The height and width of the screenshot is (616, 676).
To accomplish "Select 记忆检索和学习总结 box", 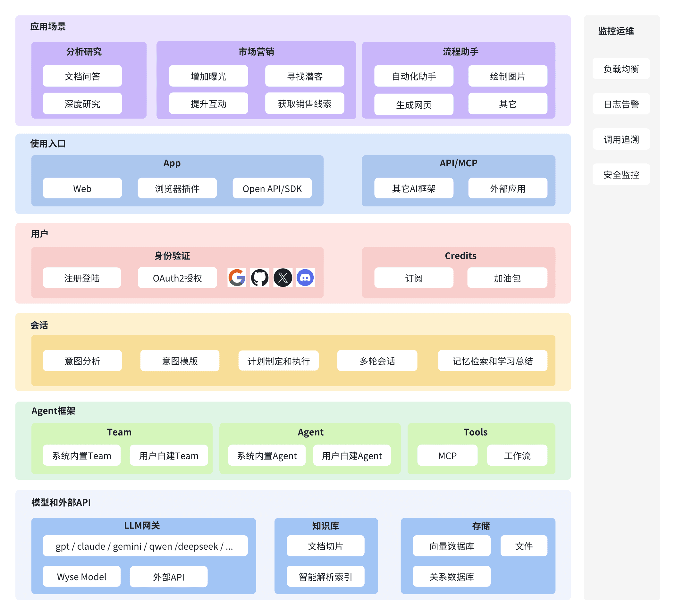I will point(492,361).
